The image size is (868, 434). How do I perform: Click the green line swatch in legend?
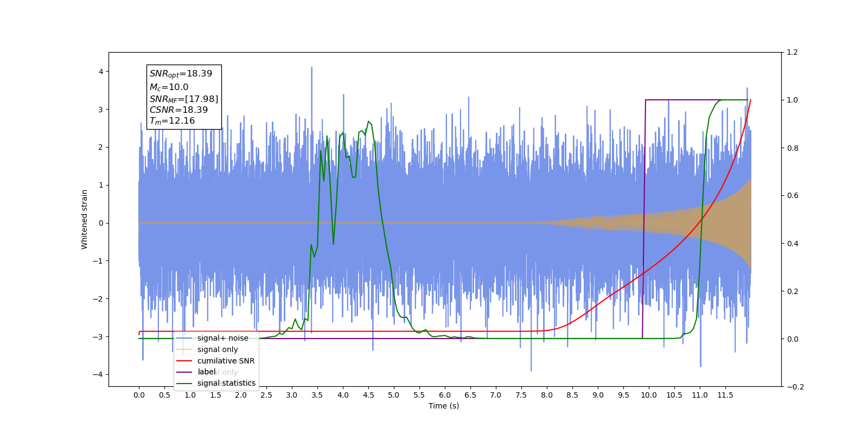pos(184,383)
